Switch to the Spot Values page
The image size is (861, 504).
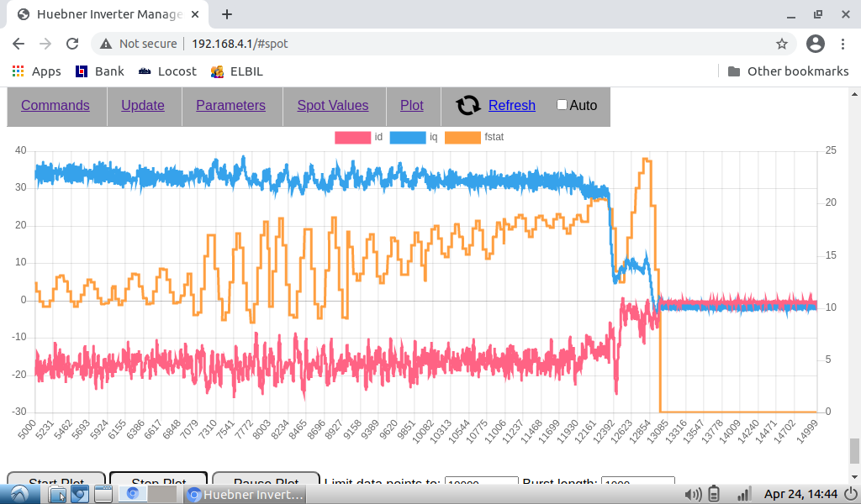(x=332, y=105)
